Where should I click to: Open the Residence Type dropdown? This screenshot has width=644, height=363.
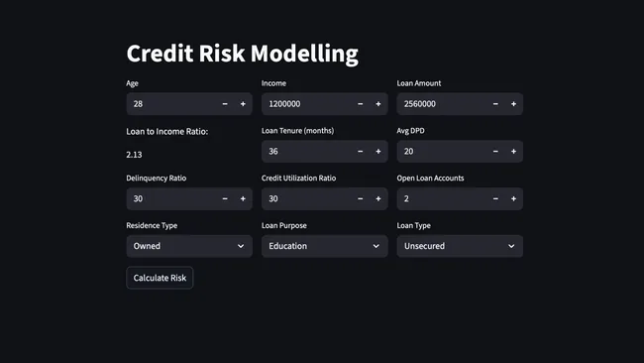[x=189, y=246]
